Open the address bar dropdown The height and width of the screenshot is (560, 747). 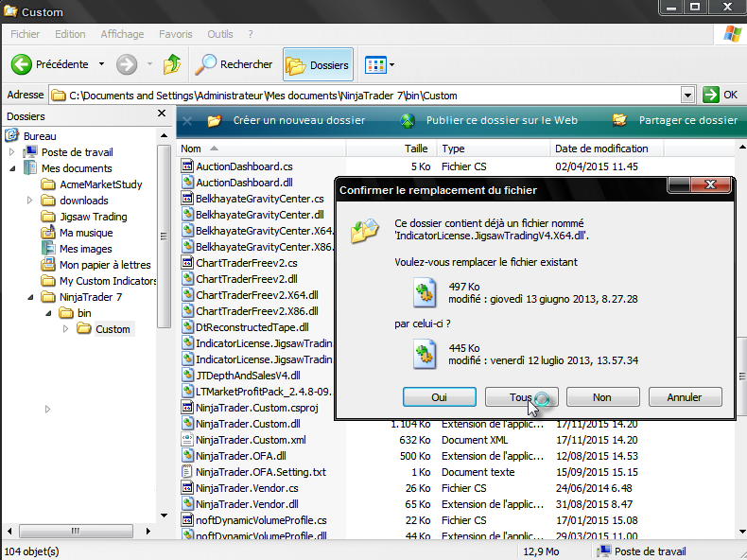point(687,96)
